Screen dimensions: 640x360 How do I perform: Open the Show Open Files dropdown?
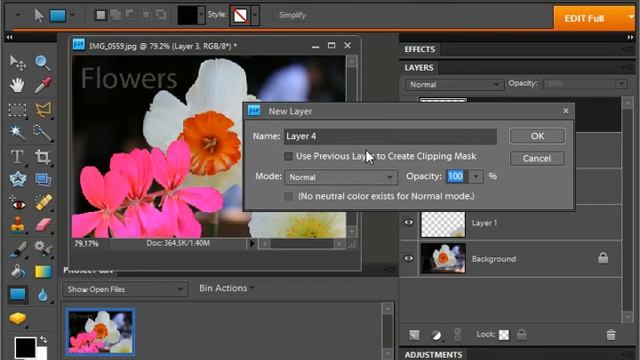point(125,289)
